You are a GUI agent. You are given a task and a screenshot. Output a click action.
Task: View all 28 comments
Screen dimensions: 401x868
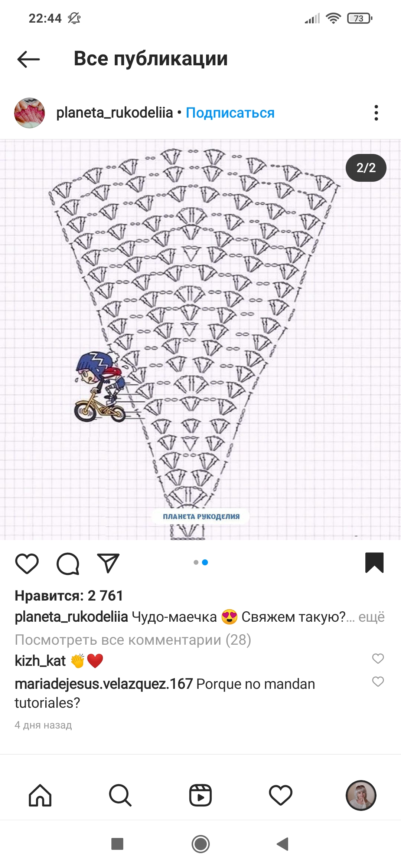click(x=133, y=640)
